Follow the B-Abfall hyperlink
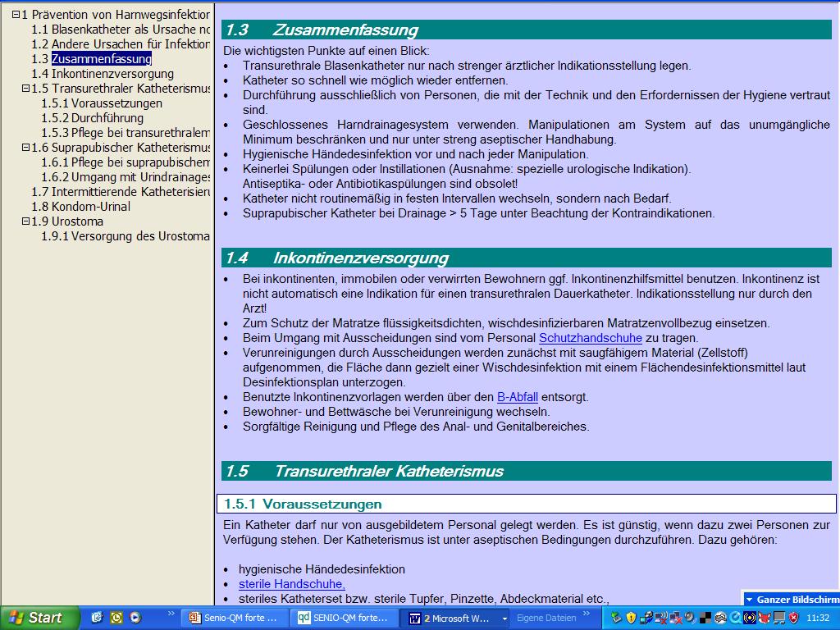This screenshot has width=840, height=630. pos(518,397)
